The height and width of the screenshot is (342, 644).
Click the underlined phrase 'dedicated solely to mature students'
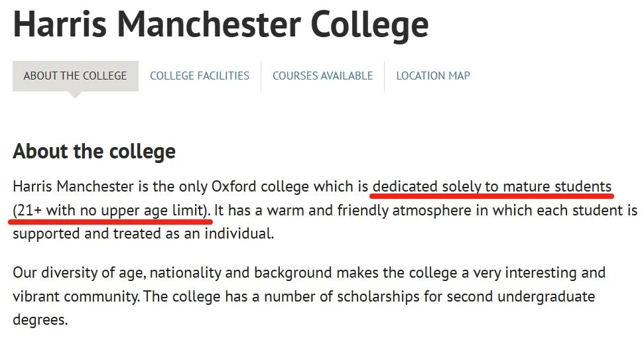pyautogui.click(x=492, y=186)
